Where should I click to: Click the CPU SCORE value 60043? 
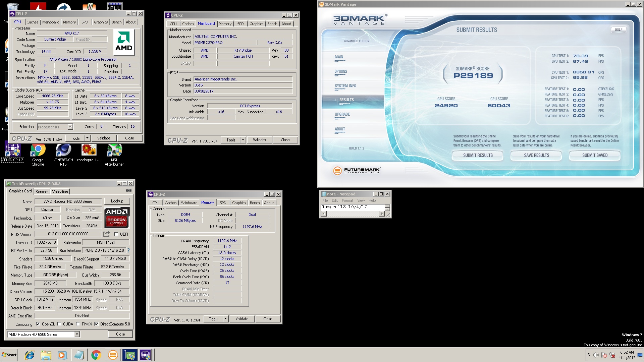(499, 106)
